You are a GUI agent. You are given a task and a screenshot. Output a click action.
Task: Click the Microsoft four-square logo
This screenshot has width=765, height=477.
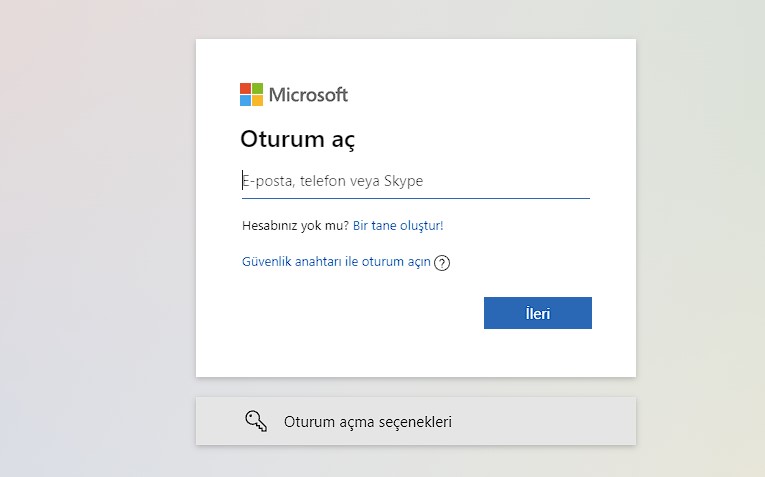tap(251, 95)
